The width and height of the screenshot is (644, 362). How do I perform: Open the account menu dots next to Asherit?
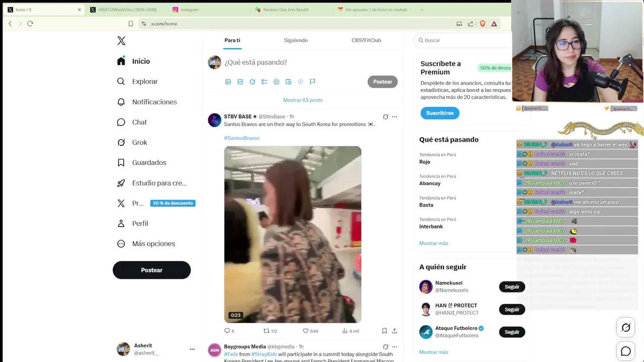pos(192,349)
